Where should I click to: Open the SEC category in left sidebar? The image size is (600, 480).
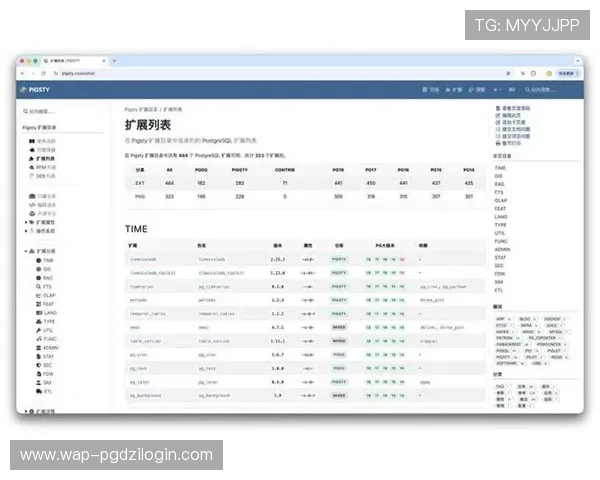[x=47, y=365]
